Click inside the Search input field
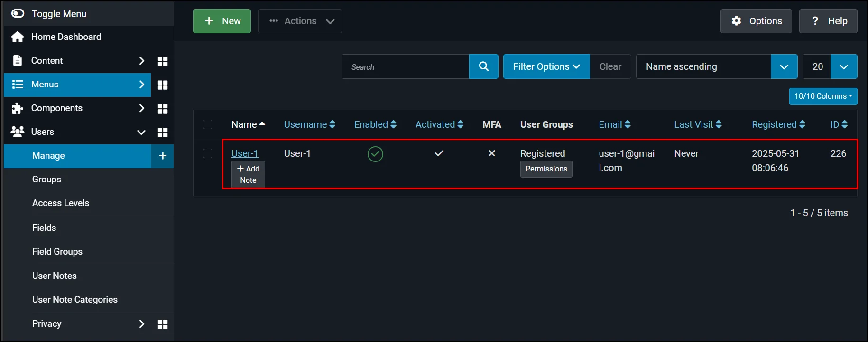The image size is (868, 342). 406,66
